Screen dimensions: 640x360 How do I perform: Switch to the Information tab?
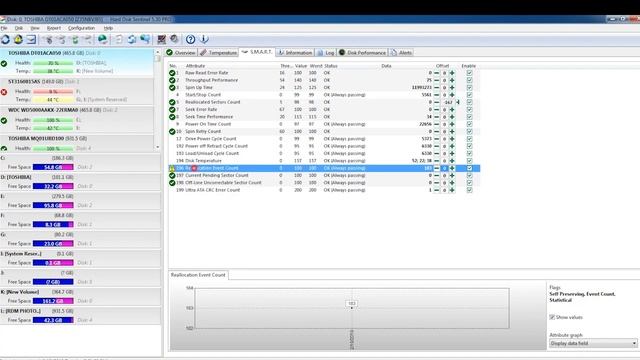(295, 53)
